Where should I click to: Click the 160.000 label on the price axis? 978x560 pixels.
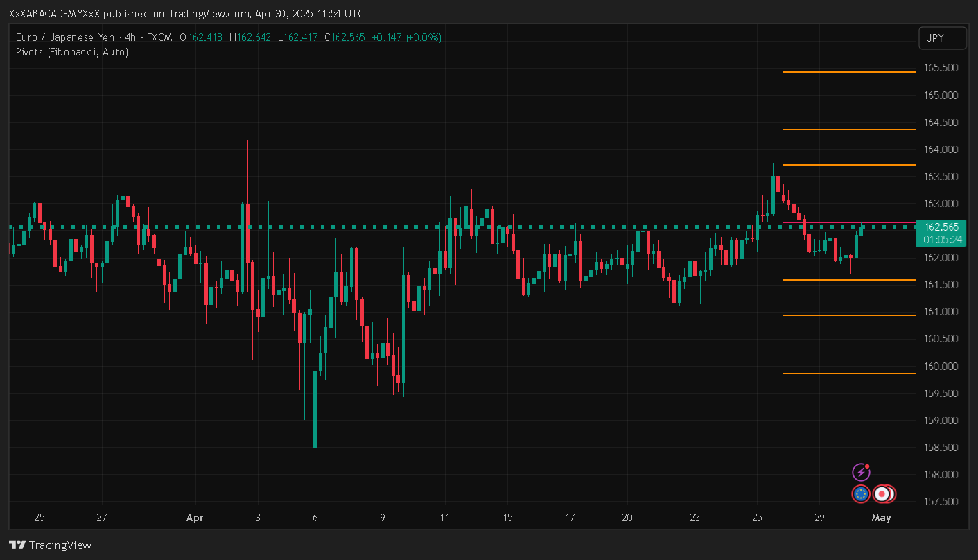[x=941, y=366]
